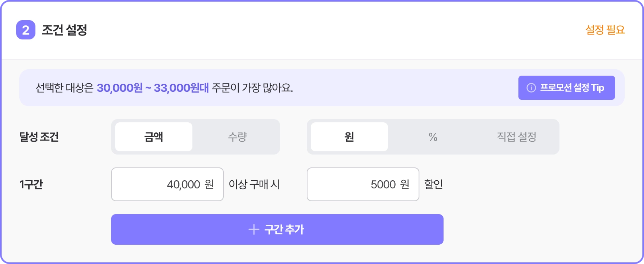Focus the 40,000 원 purchase amount field
Image resolution: width=644 pixels, height=264 pixels.
click(167, 184)
